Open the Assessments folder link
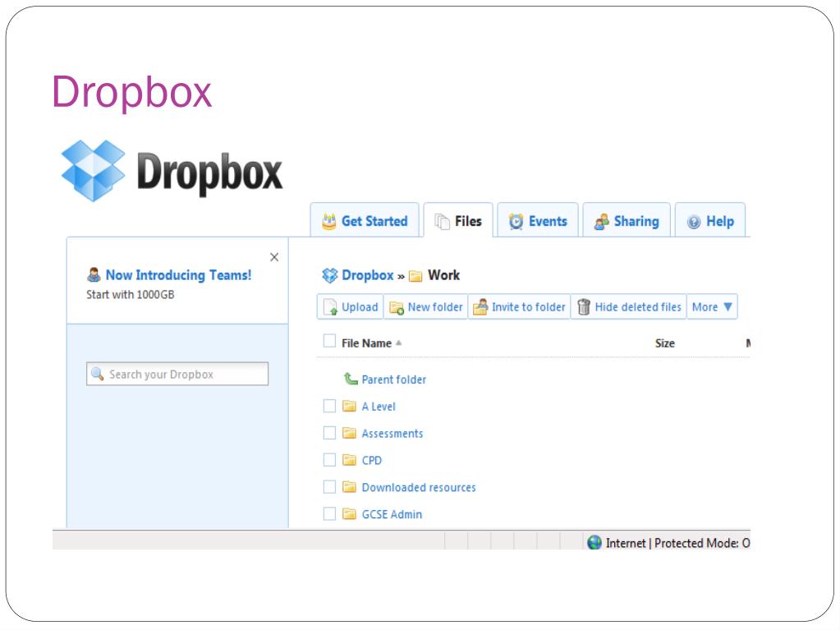The width and height of the screenshot is (840, 630). tap(392, 434)
